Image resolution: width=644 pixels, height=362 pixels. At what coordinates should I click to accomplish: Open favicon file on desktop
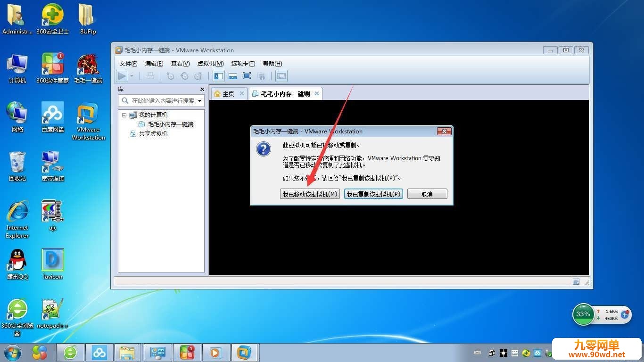coord(53,264)
